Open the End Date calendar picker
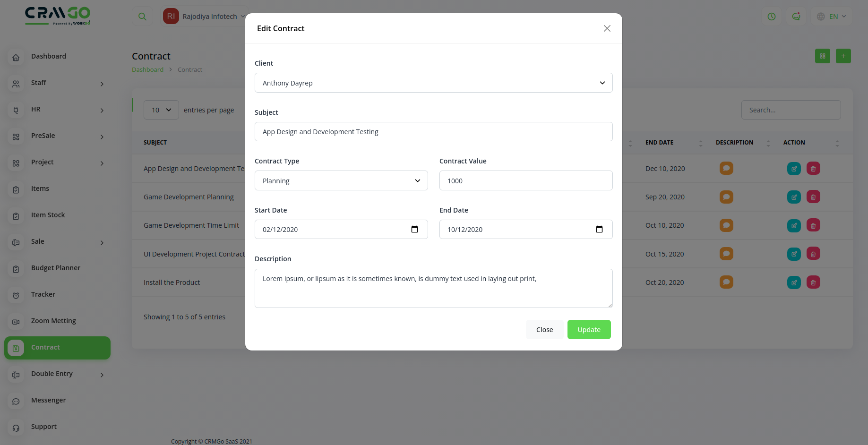The width and height of the screenshot is (868, 445). [599, 230]
